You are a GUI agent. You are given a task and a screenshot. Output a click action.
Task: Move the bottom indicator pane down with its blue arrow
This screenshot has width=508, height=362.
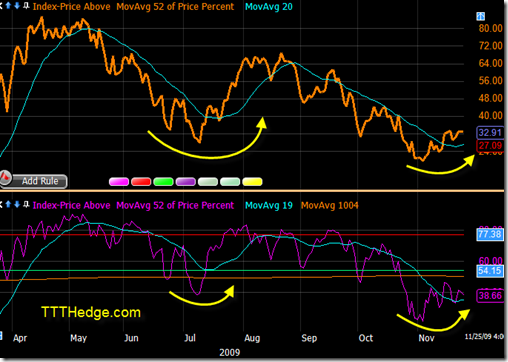pyautogui.click(x=17, y=204)
